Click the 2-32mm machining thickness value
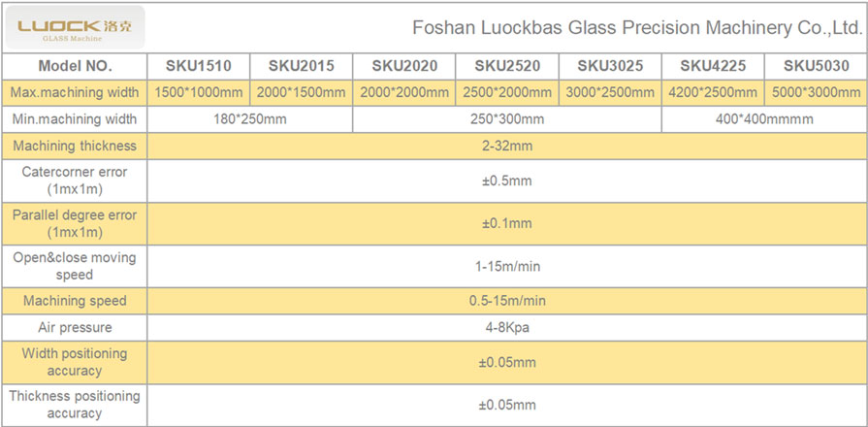This screenshot has height=427, width=868. pos(507,147)
